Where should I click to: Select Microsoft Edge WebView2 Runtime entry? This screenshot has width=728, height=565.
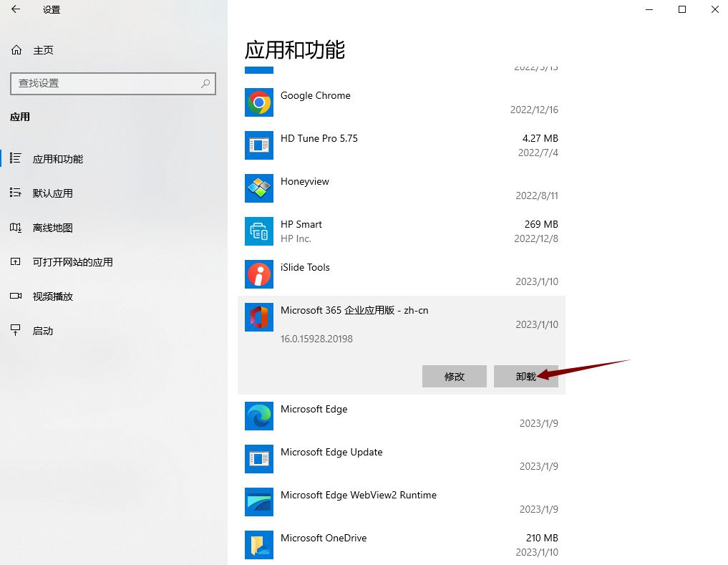359,495
